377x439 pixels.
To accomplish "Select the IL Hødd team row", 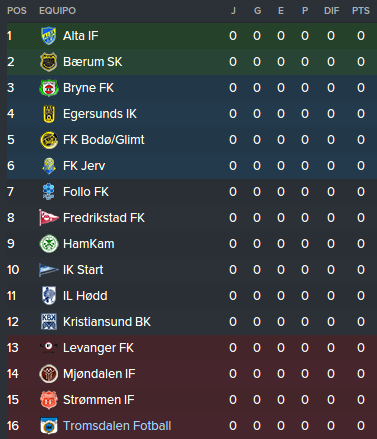I will point(192,296).
